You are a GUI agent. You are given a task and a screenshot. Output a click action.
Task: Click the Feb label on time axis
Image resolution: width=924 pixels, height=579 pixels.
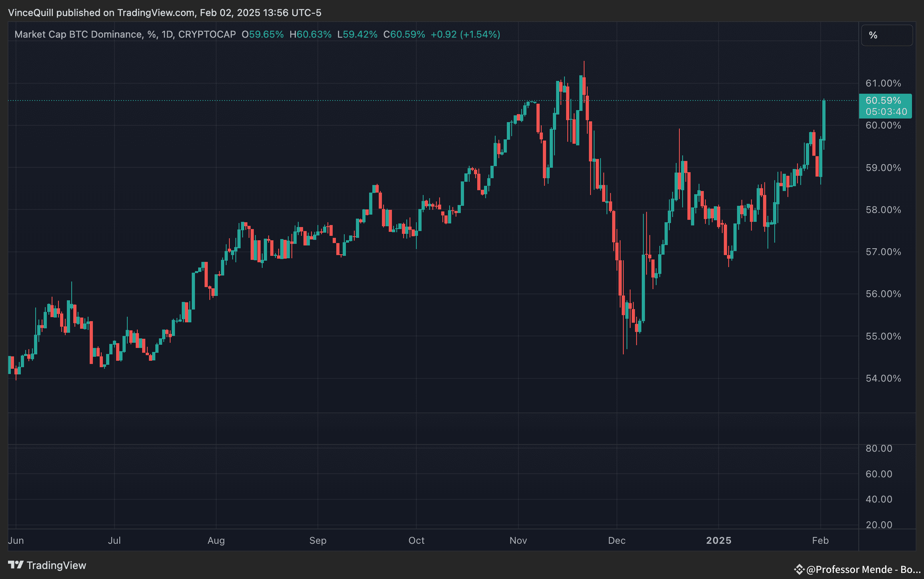(x=820, y=541)
